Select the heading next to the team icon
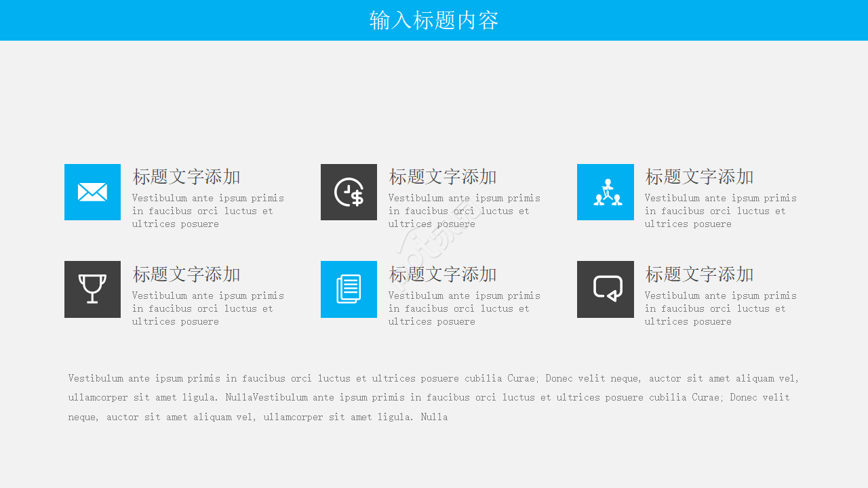 pyautogui.click(x=699, y=177)
